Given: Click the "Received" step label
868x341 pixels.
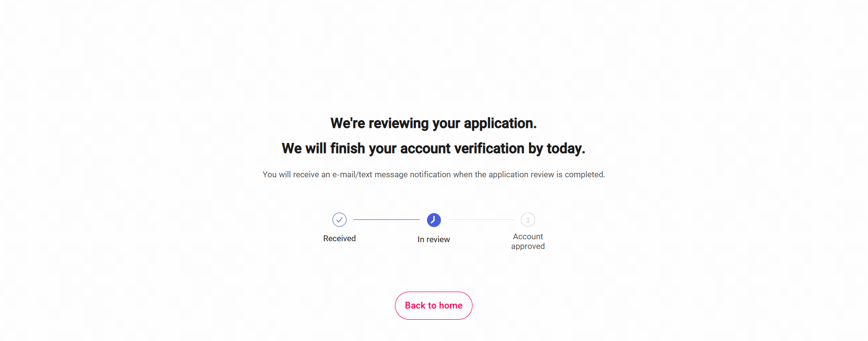Looking at the screenshot, I should (339, 238).
